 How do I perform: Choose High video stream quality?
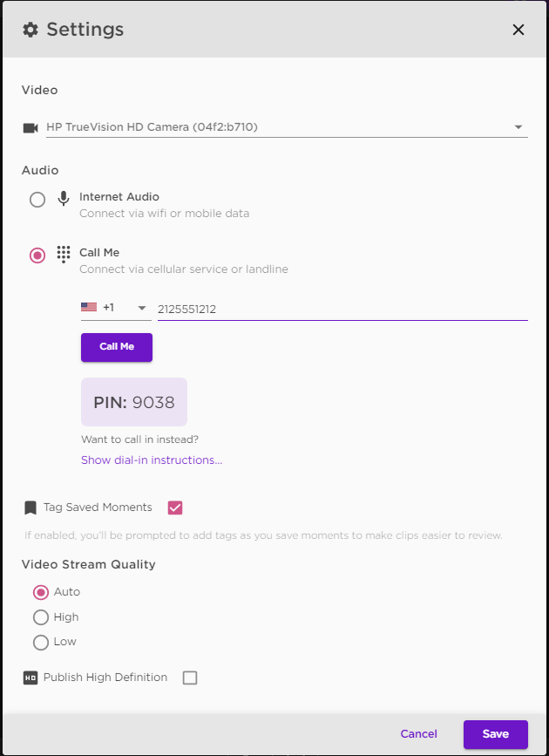pyautogui.click(x=40, y=617)
